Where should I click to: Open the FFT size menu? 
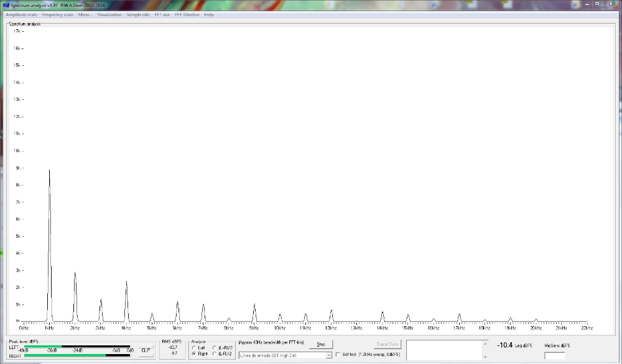point(162,15)
